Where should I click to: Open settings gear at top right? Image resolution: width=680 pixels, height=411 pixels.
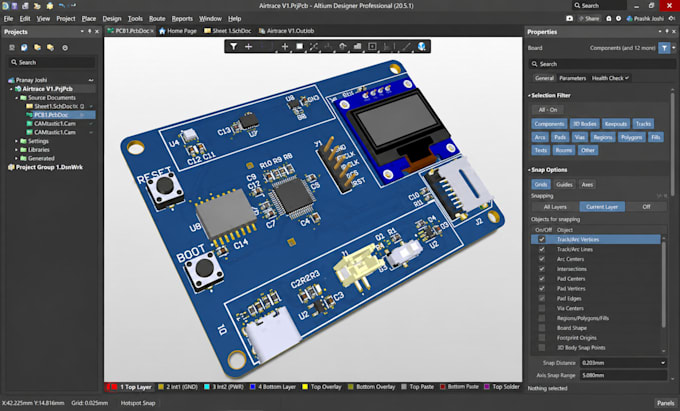click(x=673, y=19)
